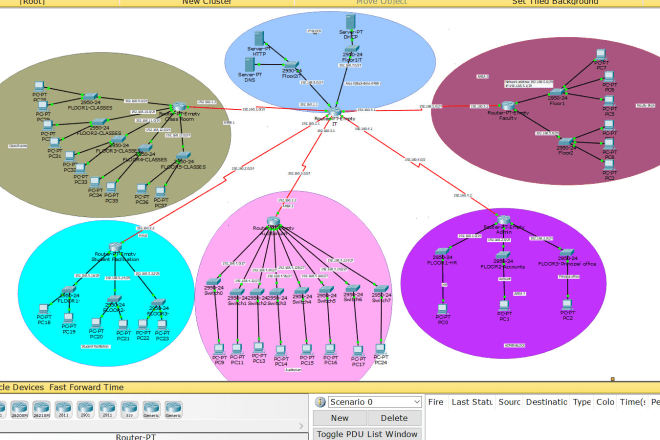
Task: Select the PC1 computer icon
Action: [504, 306]
